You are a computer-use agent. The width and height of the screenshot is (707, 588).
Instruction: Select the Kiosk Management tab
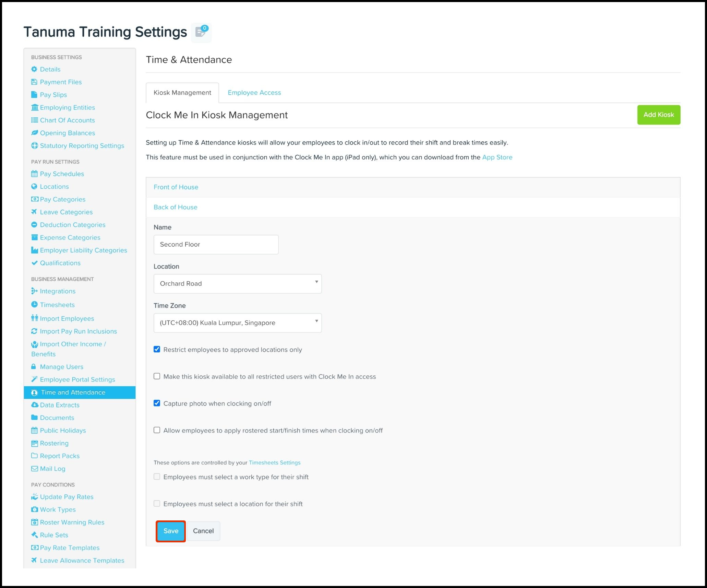pyautogui.click(x=182, y=93)
